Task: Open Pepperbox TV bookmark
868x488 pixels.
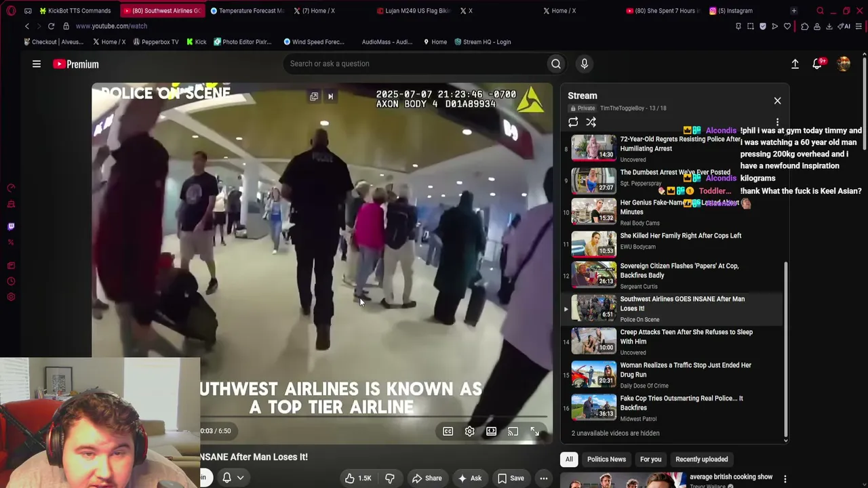Action: click(x=155, y=42)
